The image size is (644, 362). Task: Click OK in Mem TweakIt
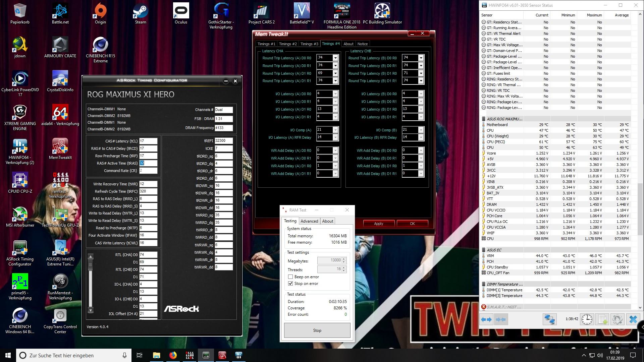(412, 224)
